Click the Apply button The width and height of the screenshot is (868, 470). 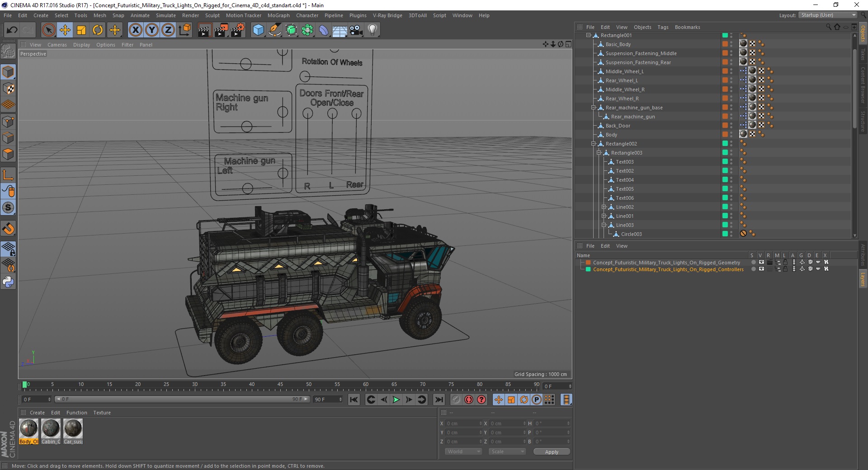tap(552, 452)
